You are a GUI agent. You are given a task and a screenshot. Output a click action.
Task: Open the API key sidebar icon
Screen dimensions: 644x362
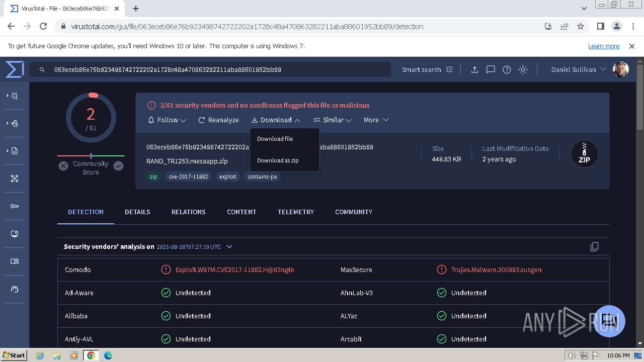15,206
